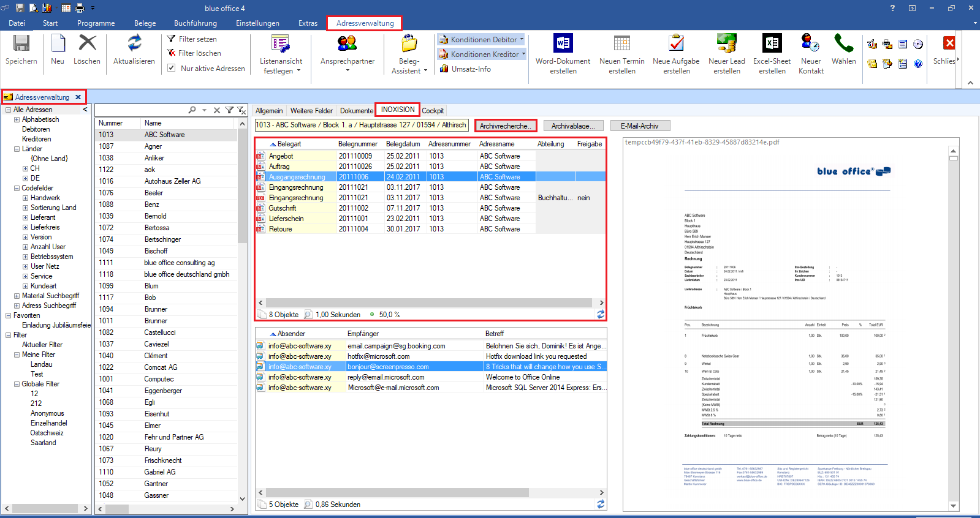Viewport: 980px width, 518px height.
Task: Click the printer icon in the title bar
Action: [x=80, y=8]
